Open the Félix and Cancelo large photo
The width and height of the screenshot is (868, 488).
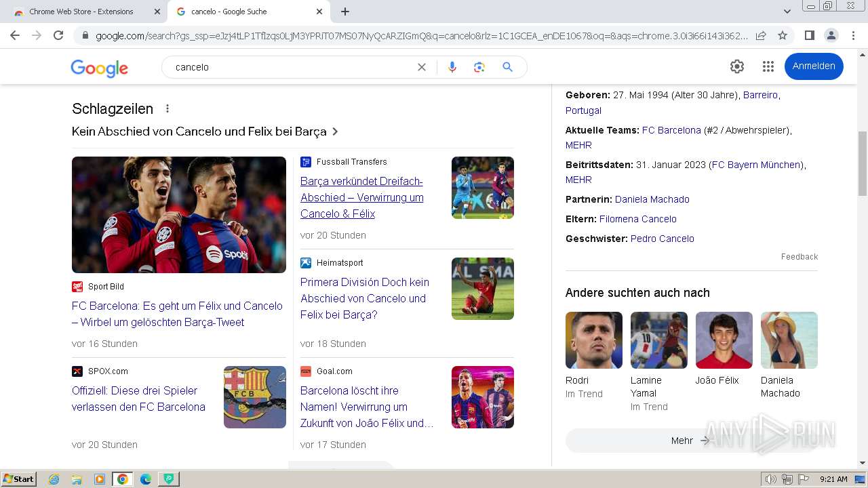tap(179, 215)
